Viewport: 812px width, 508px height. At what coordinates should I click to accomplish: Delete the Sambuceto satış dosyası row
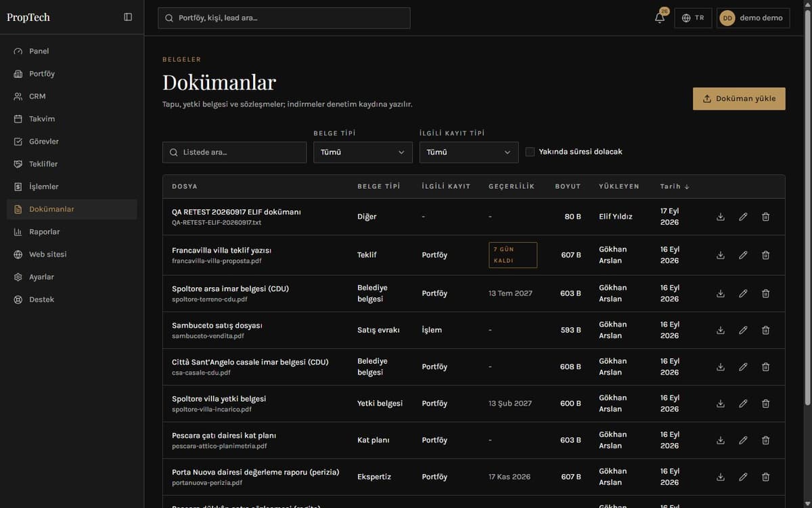click(765, 331)
